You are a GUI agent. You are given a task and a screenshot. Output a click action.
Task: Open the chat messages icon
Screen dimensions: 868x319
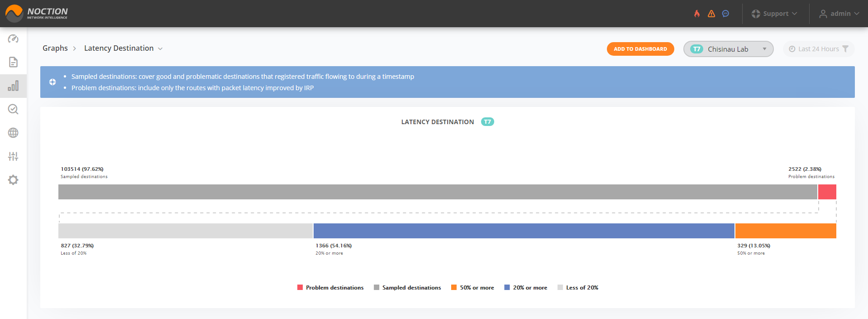725,14
